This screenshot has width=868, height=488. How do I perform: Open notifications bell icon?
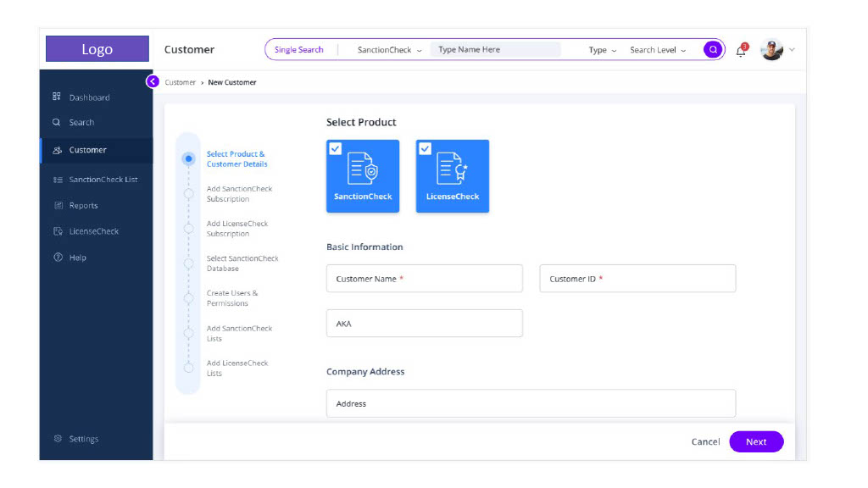(x=741, y=51)
